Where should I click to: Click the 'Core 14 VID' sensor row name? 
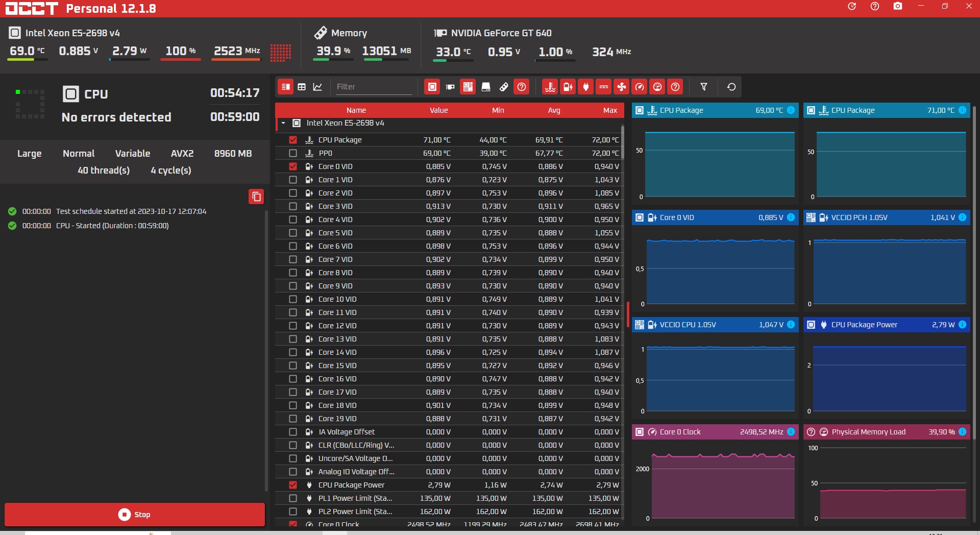[x=337, y=352]
